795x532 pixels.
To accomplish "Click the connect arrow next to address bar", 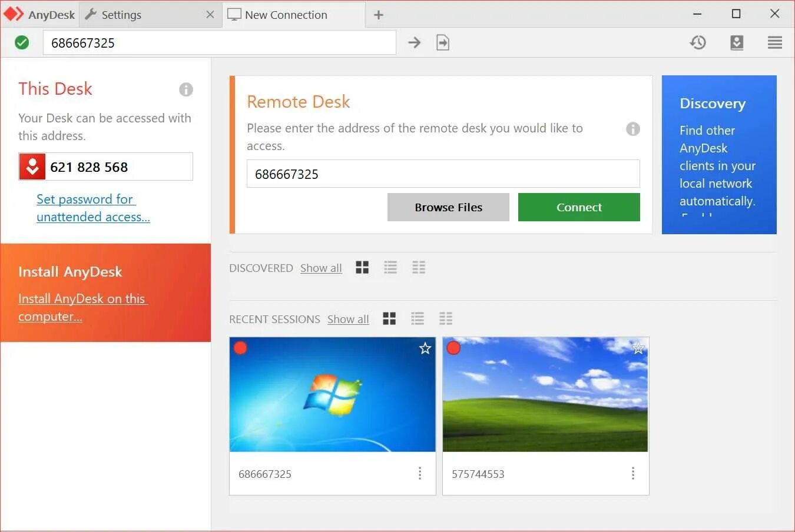I will [415, 42].
